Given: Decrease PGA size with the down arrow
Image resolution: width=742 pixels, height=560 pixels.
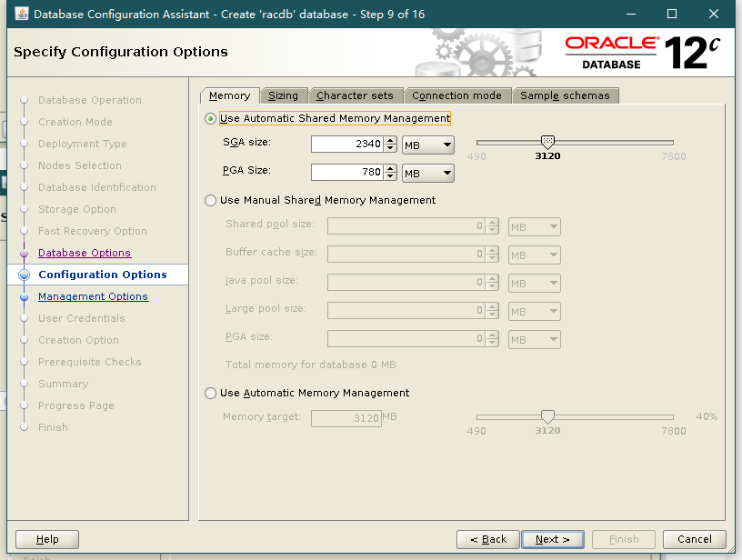Looking at the screenshot, I should (x=390, y=176).
